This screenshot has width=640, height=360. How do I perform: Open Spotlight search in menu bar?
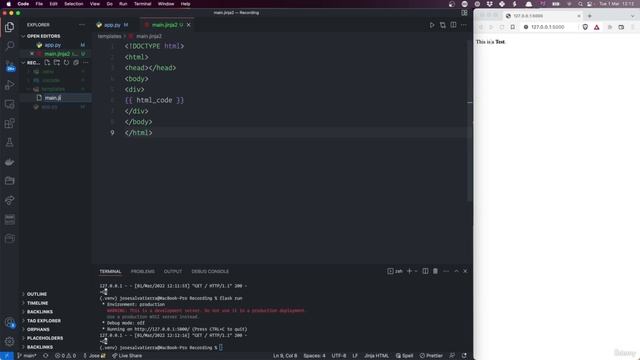click(580, 4)
